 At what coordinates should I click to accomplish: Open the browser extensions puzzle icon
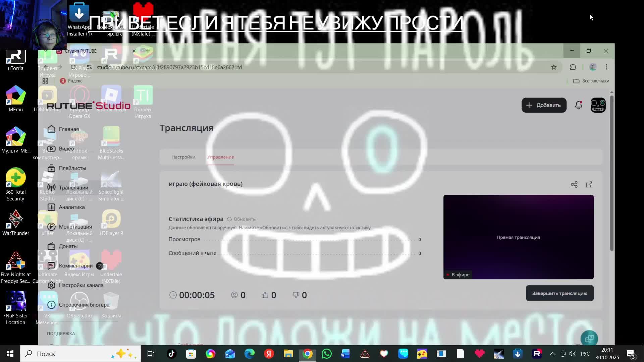(573, 67)
